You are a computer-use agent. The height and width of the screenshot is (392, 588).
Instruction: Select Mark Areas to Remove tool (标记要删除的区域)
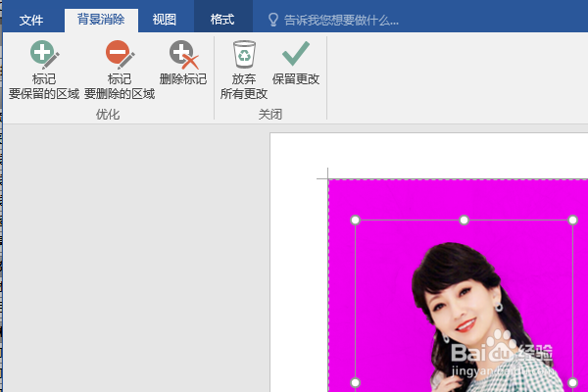[120, 70]
